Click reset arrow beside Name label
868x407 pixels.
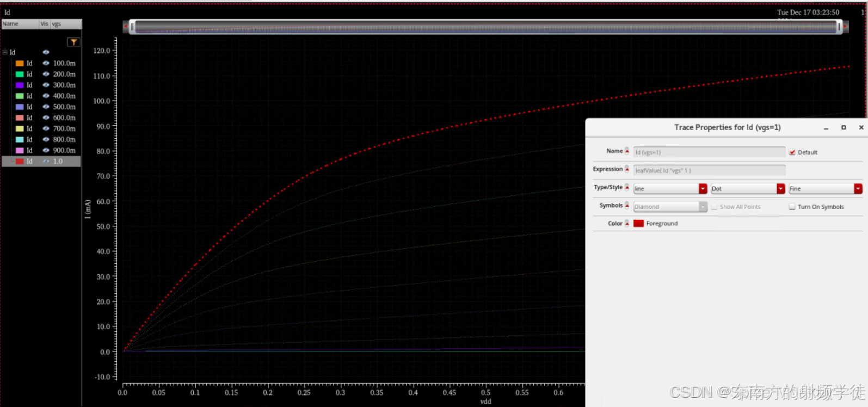pyautogui.click(x=627, y=151)
